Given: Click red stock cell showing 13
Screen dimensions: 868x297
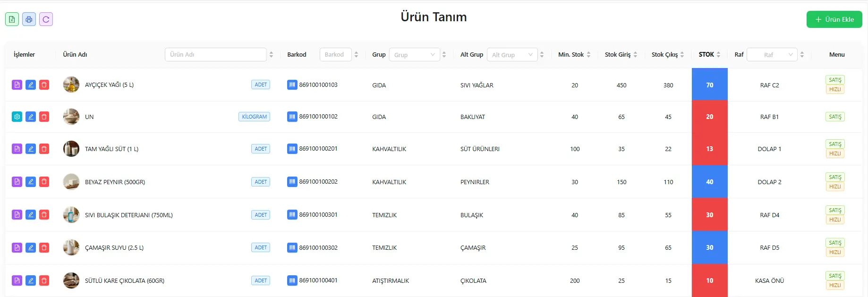Looking at the screenshot, I should (x=710, y=149).
